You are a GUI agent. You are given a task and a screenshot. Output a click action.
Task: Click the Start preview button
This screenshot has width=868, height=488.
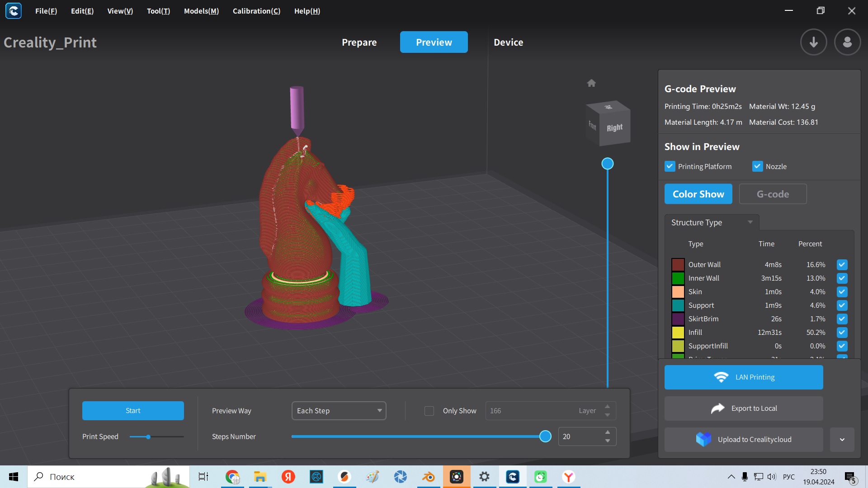click(133, 411)
